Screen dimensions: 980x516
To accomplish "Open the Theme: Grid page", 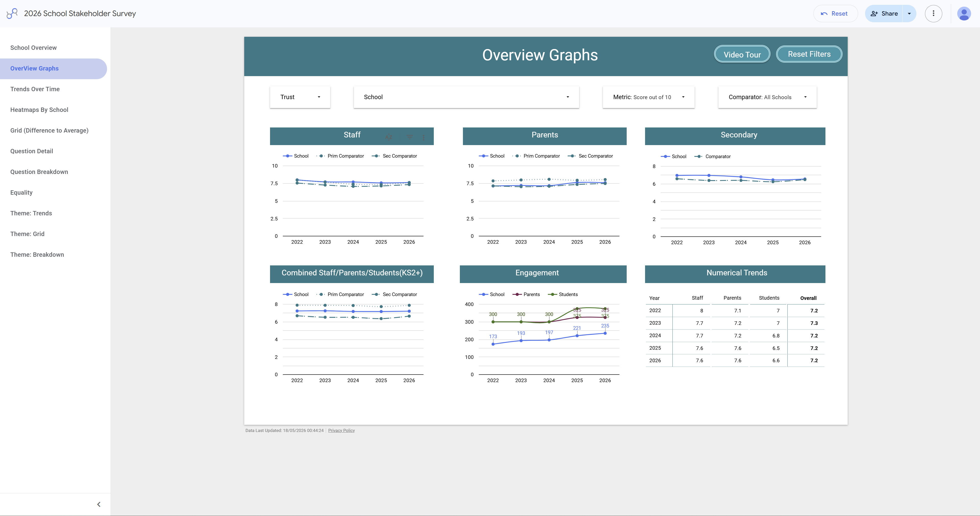I will click(53, 234).
